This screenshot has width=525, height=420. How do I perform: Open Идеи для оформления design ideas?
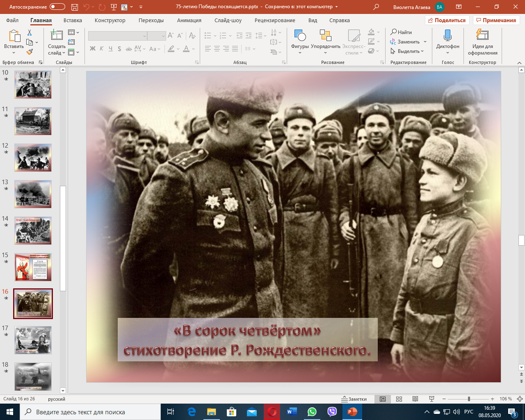[482, 41]
